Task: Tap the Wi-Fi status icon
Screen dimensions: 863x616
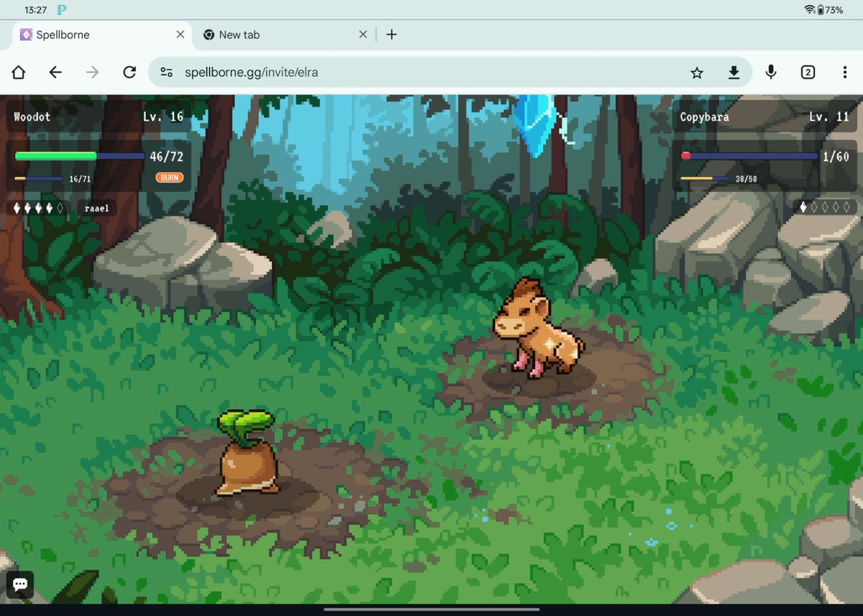Action: coord(810,10)
